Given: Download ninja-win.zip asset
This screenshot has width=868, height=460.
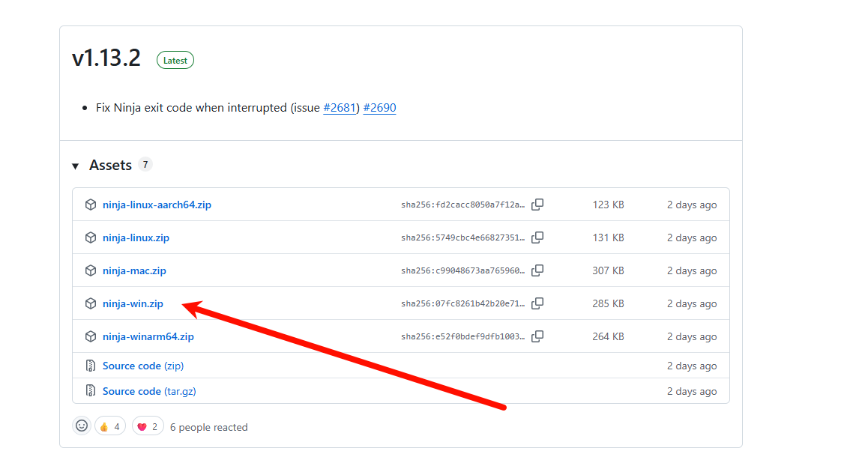Looking at the screenshot, I should pyautogui.click(x=133, y=303).
